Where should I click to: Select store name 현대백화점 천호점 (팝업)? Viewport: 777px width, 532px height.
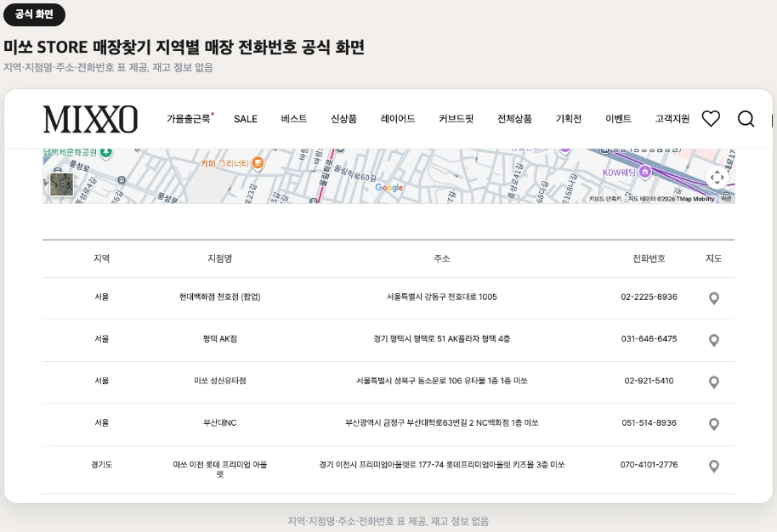(219, 297)
